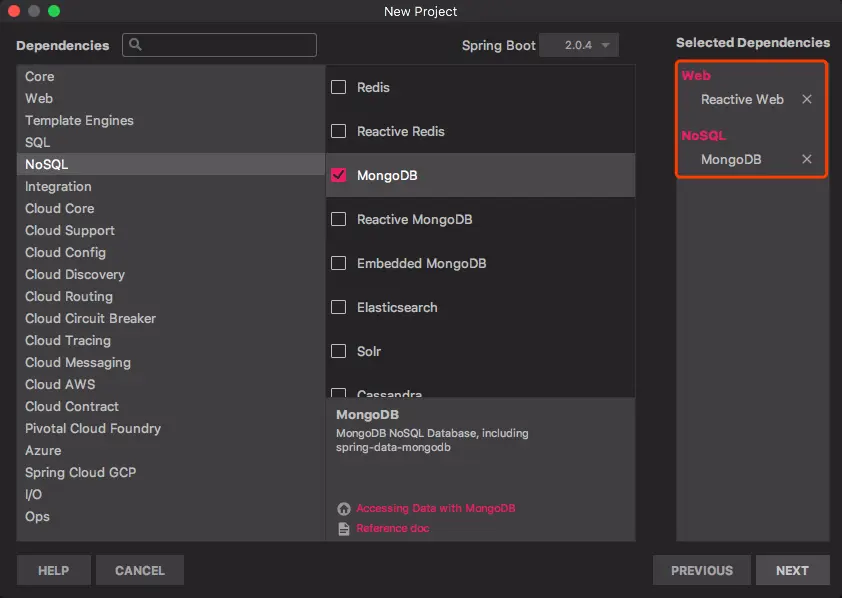Select the Cloud Core category
This screenshot has width=842, height=598.
click(171, 208)
